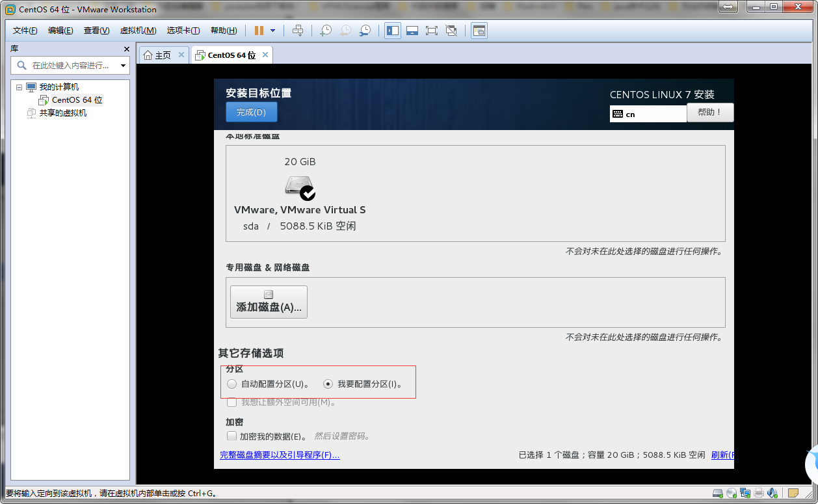This screenshot has height=504, width=818.
Task: Click the send Ctrl+Alt+Del icon
Action: tap(298, 31)
